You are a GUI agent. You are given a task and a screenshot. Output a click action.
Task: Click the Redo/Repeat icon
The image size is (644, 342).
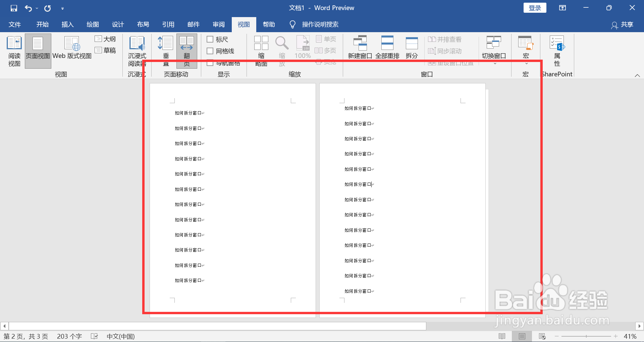click(48, 8)
